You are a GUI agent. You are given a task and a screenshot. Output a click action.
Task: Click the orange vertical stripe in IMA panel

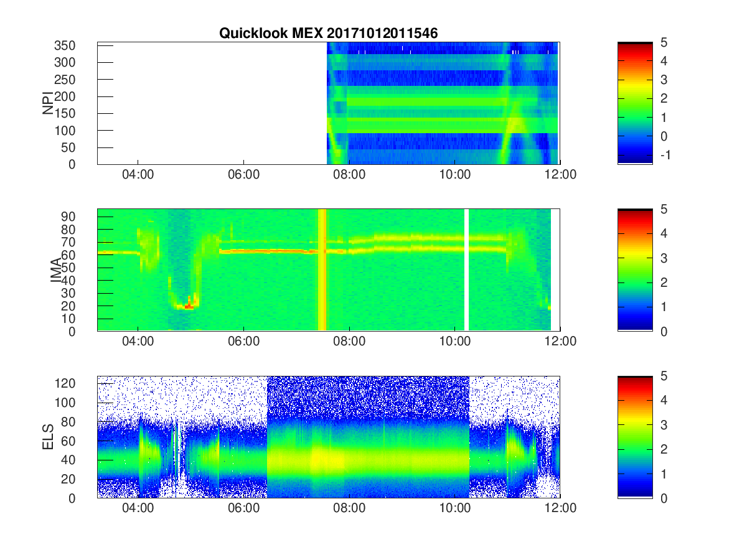322,270
